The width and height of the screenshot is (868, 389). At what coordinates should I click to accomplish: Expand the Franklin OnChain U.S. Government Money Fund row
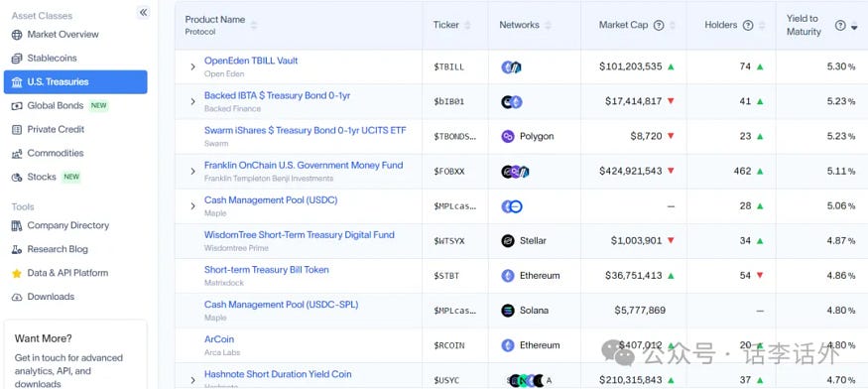(192, 172)
